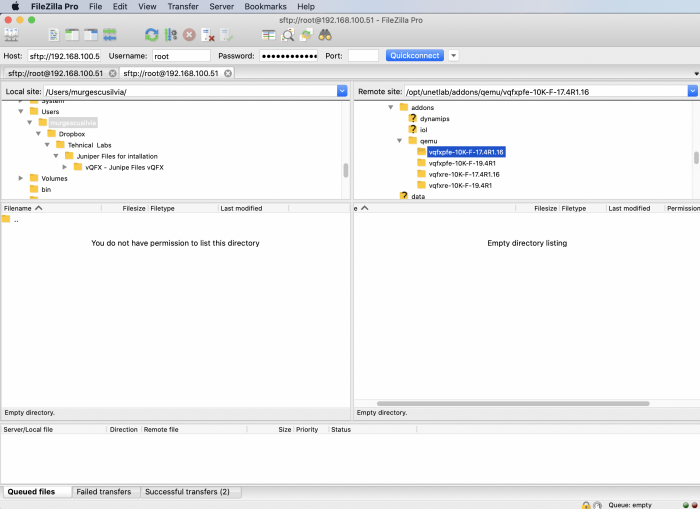
Task: Select the vqfxre-10K-F-17.4R1.16 folder
Action: coord(464,174)
